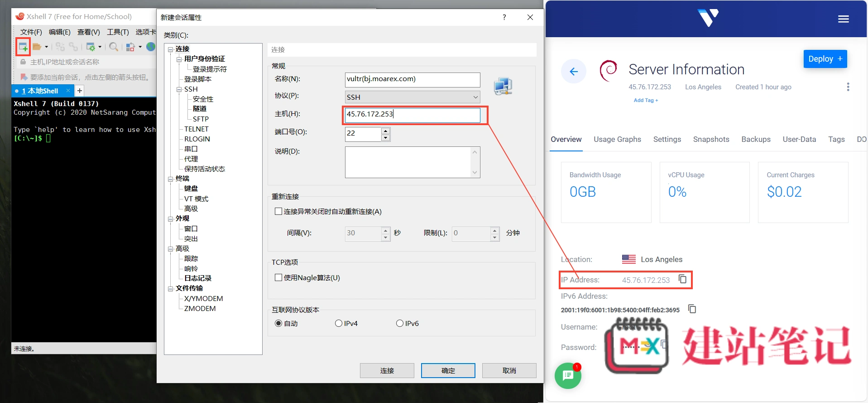The image size is (868, 403).
Task: Click the session properties gear icon
Action: 91,47
